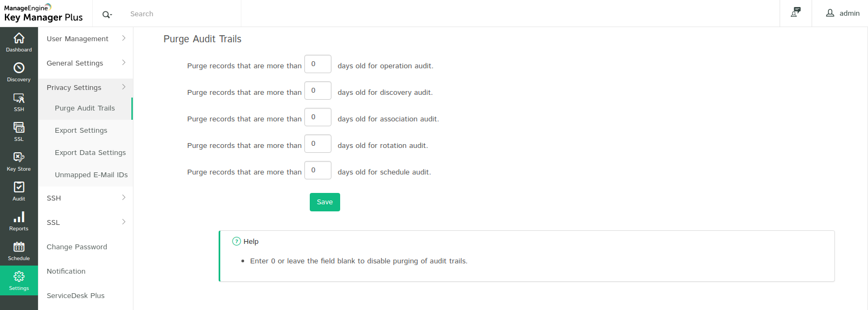
Task: Click the notifications icon beside admin
Action: pos(796,13)
